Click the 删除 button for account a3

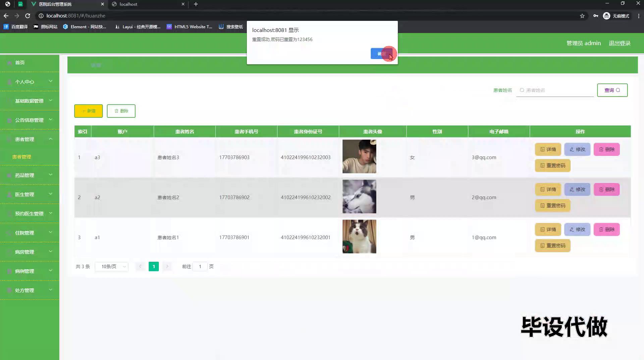coord(606,149)
